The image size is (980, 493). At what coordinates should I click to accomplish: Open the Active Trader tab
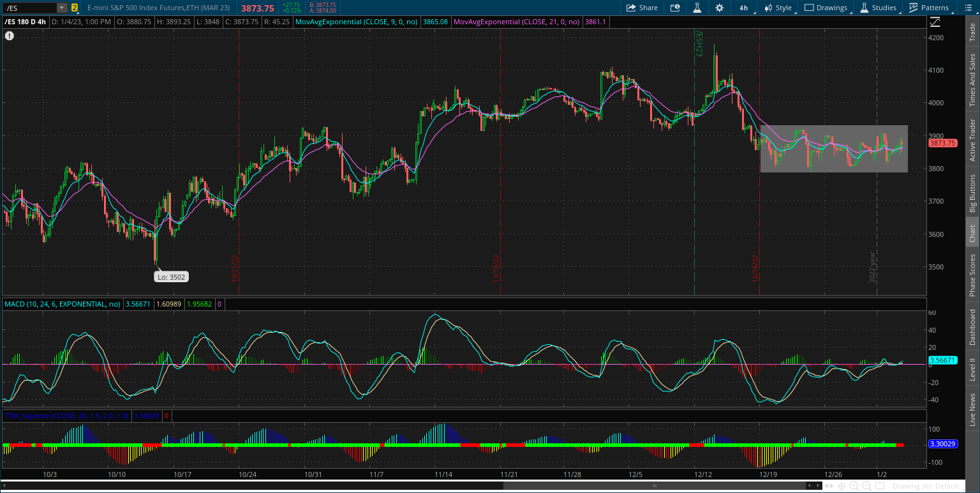972,139
